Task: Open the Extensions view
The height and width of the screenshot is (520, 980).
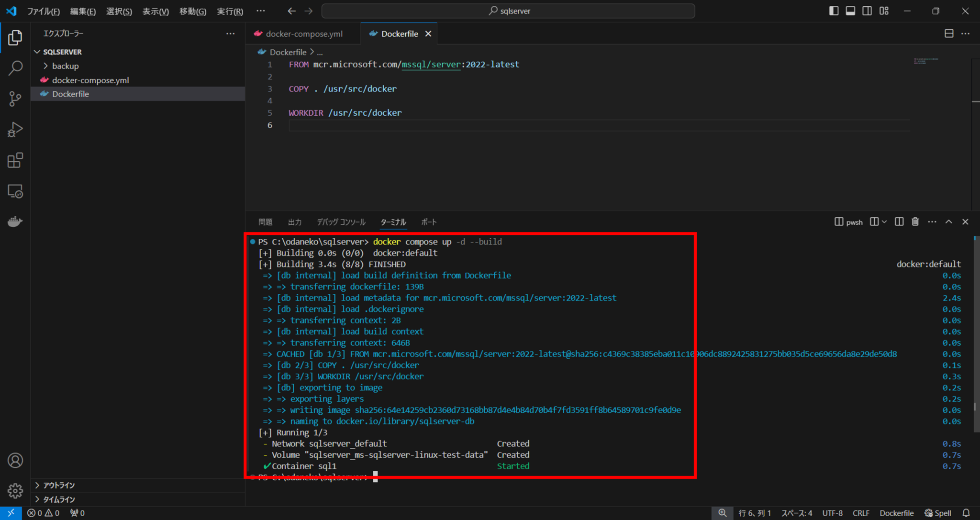Action: tap(15, 160)
